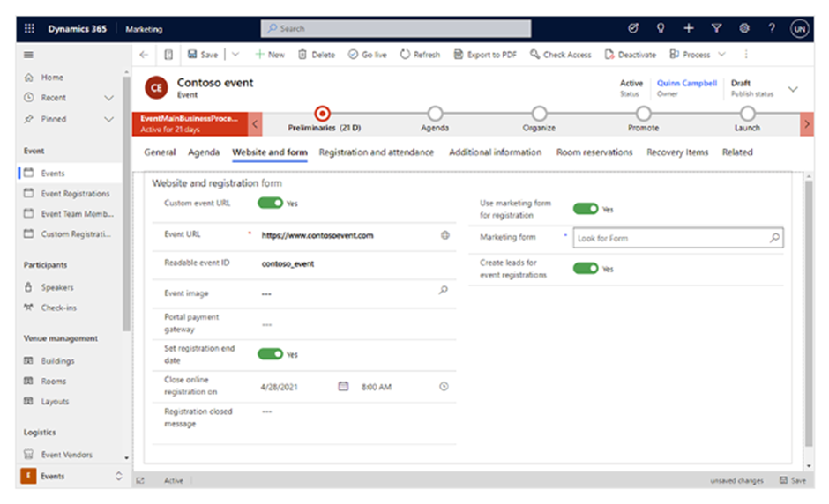
Task: Click the plus quick-create icon
Action: point(689,28)
